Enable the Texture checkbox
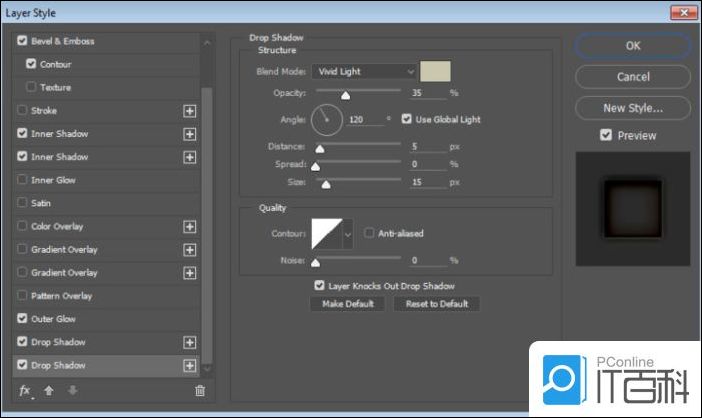Image resolution: width=702 pixels, height=418 pixels. tap(31, 86)
